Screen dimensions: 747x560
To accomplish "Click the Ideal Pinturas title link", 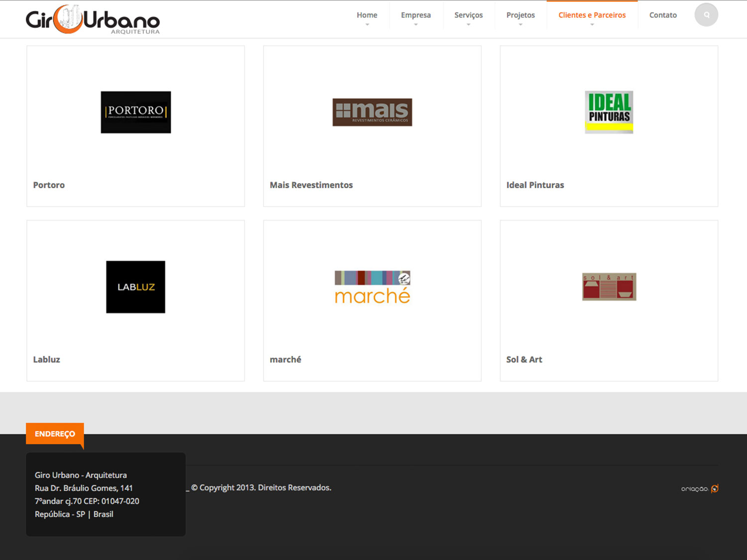I will pyautogui.click(x=535, y=185).
